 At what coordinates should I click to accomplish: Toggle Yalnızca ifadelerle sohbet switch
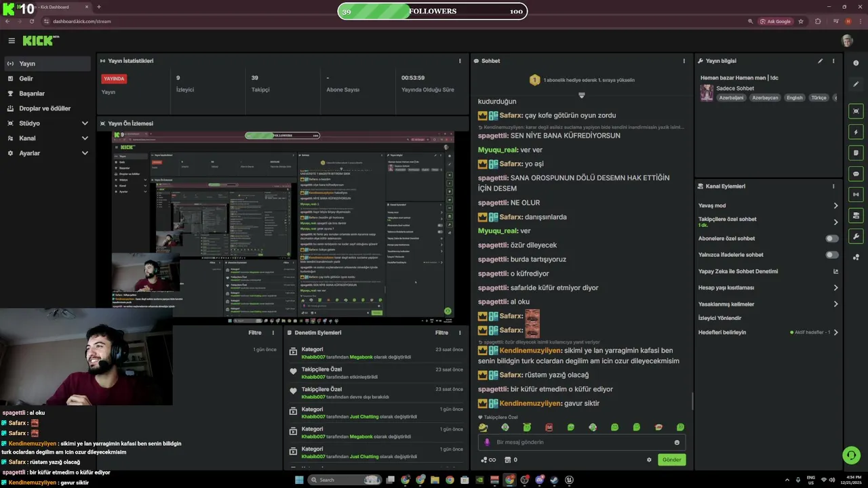point(832,255)
